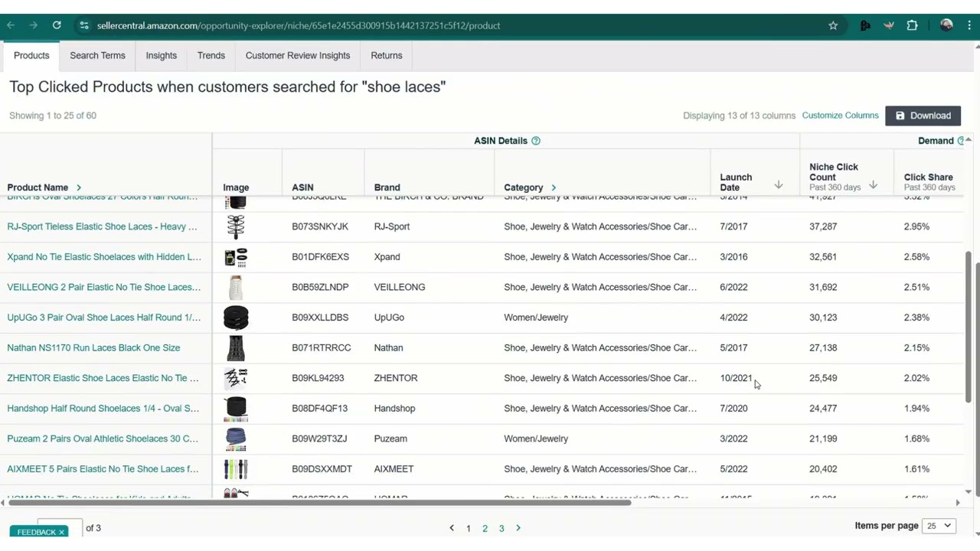
Task: Click the browser address bar URL
Action: click(299, 25)
